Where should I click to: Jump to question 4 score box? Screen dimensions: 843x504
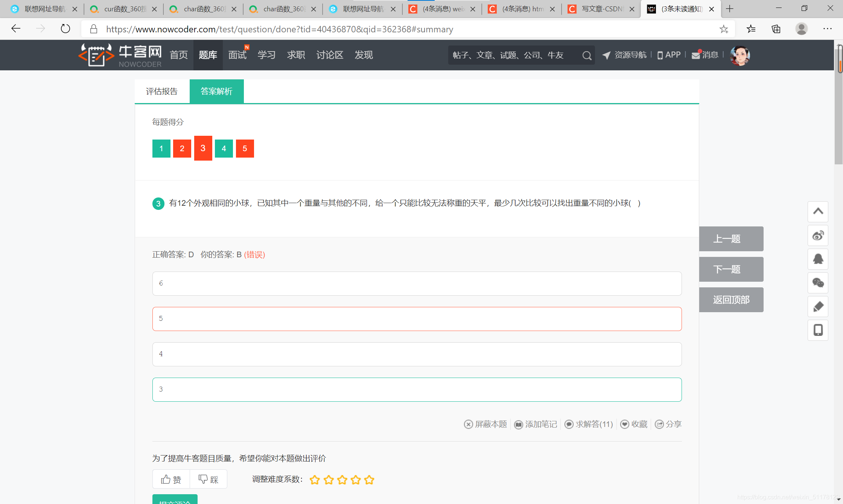click(224, 149)
